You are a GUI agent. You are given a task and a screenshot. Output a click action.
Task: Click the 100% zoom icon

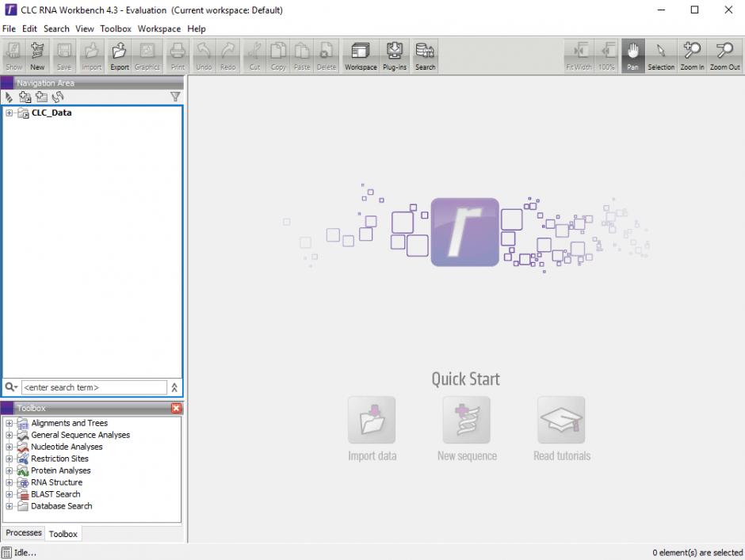[606, 56]
